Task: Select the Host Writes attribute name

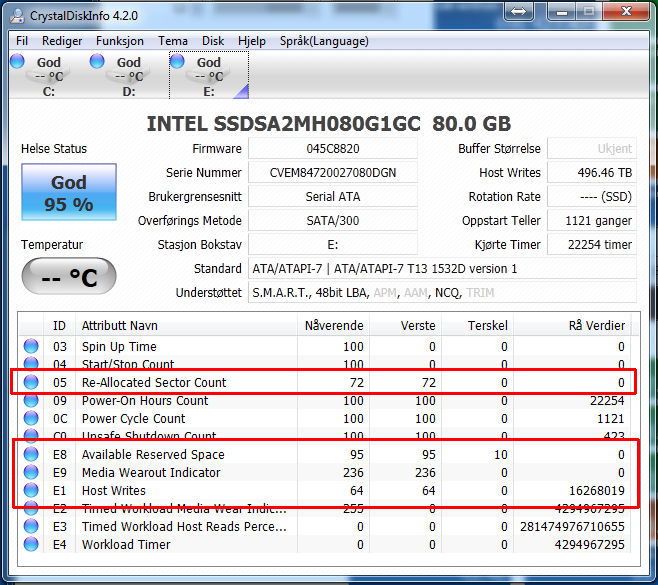Action: (114, 491)
